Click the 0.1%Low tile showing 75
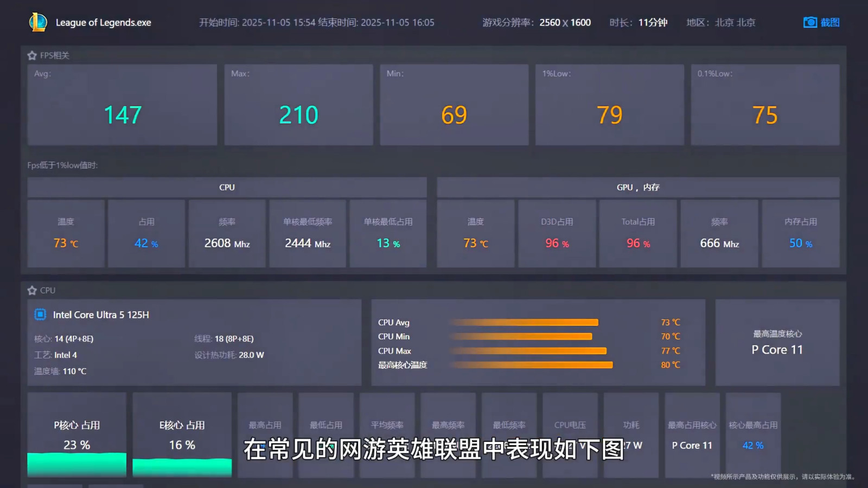The image size is (868, 488). pos(765,105)
